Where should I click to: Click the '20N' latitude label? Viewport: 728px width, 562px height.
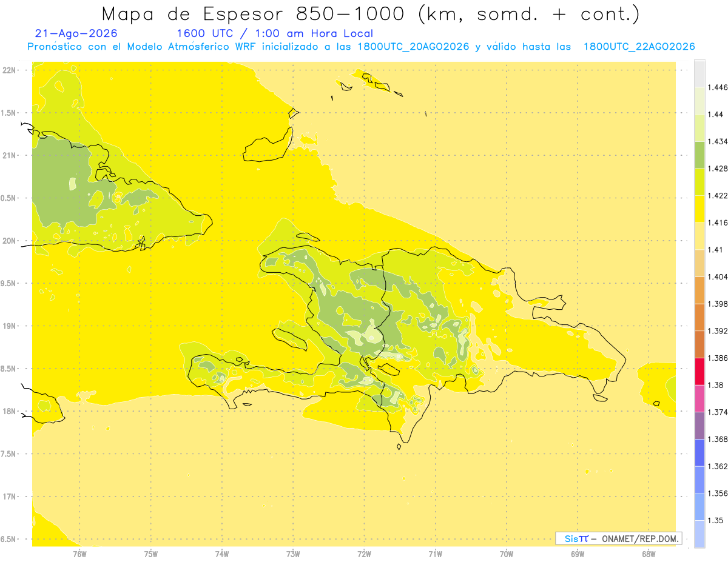click(x=10, y=241)
